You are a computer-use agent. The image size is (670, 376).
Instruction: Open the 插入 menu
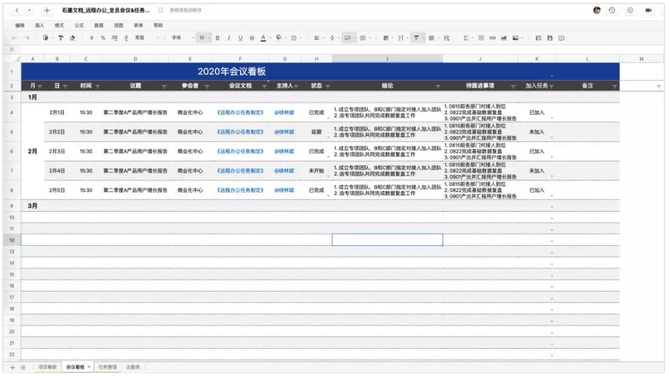coord(40,25)
